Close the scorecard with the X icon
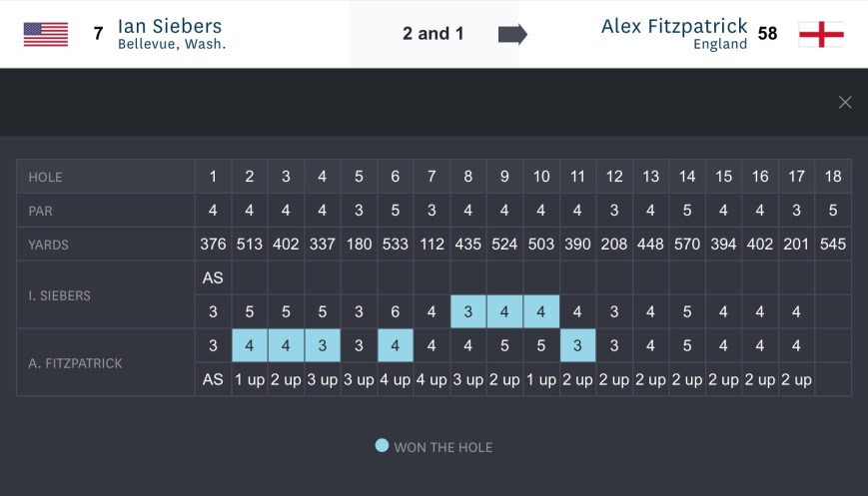Image resolution: width=868 pixels, height=496 pixels. point(845,102)
